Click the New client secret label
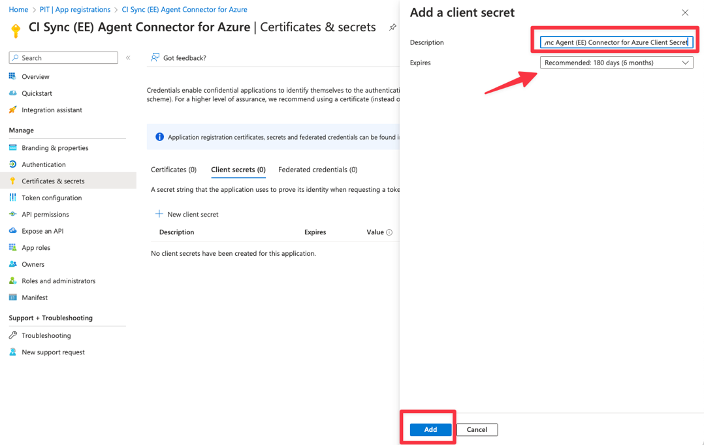704x446 pixels. pos(193,214)
